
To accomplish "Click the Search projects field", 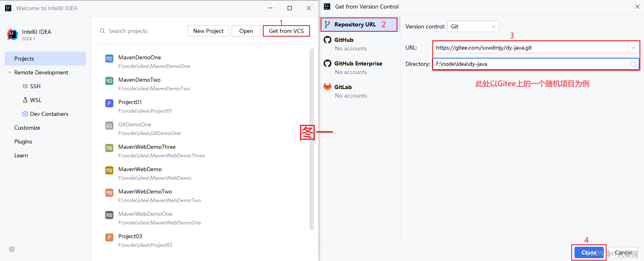I will tap(128, 31).
